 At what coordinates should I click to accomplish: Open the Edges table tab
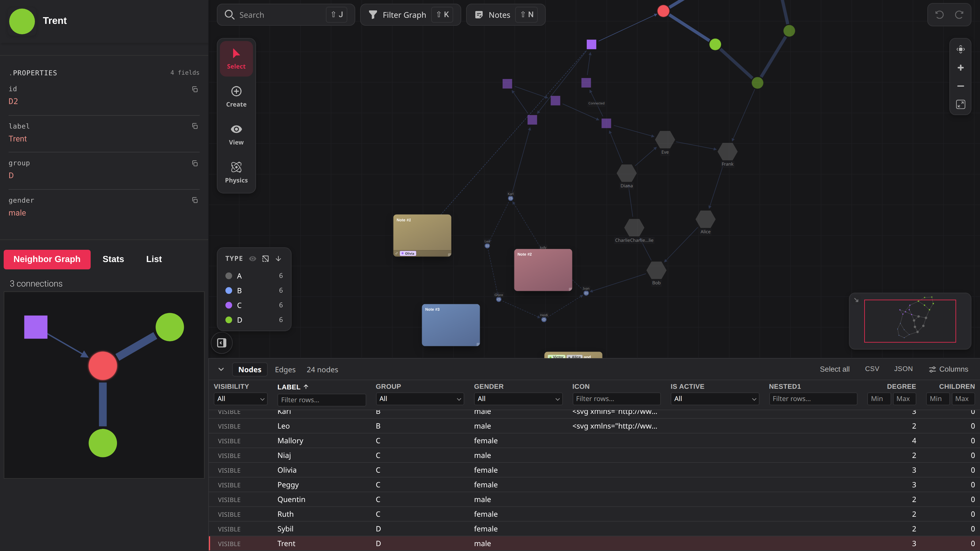coord(285,369)
